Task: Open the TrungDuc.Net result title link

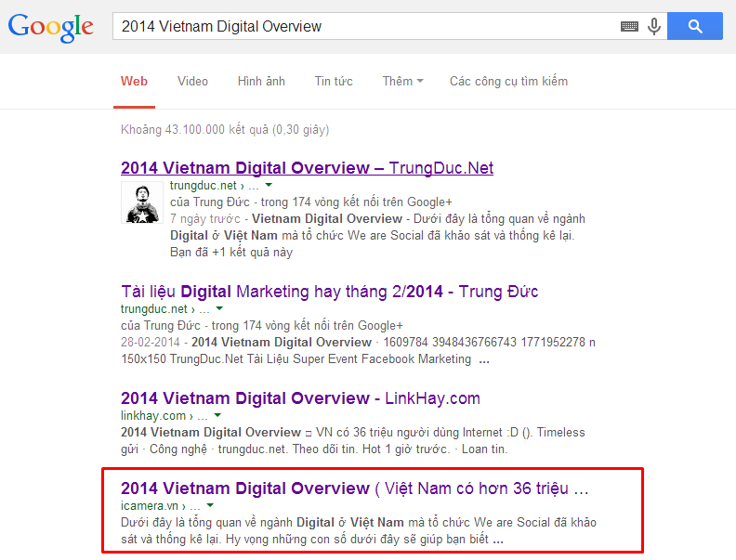Action: coord(307,168)
